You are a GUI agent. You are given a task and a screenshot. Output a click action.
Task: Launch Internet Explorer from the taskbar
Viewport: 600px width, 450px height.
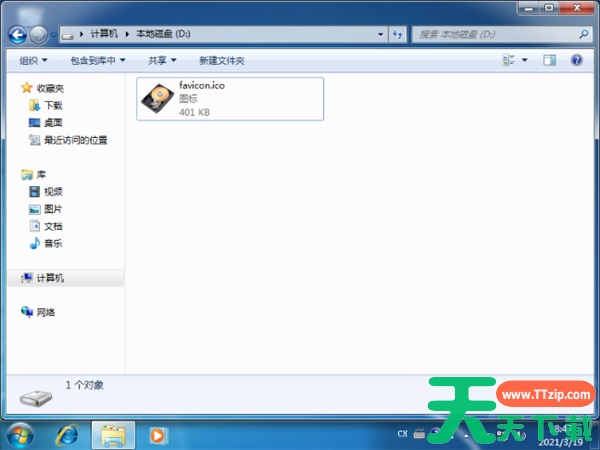pos(68,436)
